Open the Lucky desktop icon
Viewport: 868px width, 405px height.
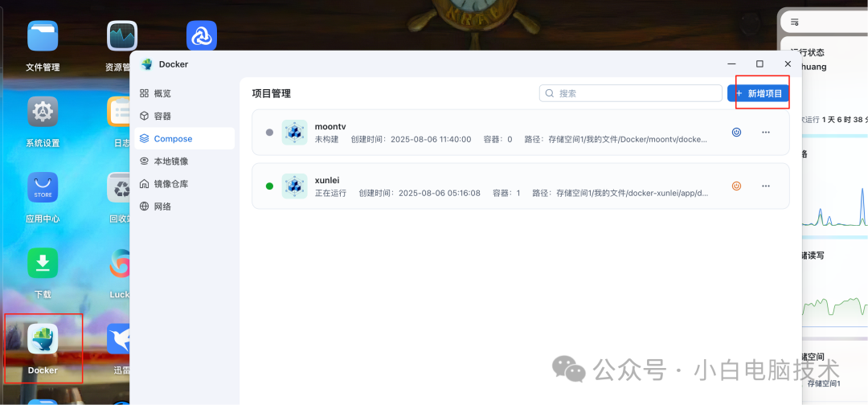tap(118, 264)
